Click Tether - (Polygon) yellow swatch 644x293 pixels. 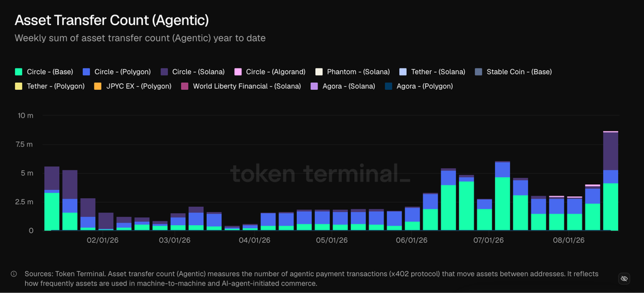[18, 87]
